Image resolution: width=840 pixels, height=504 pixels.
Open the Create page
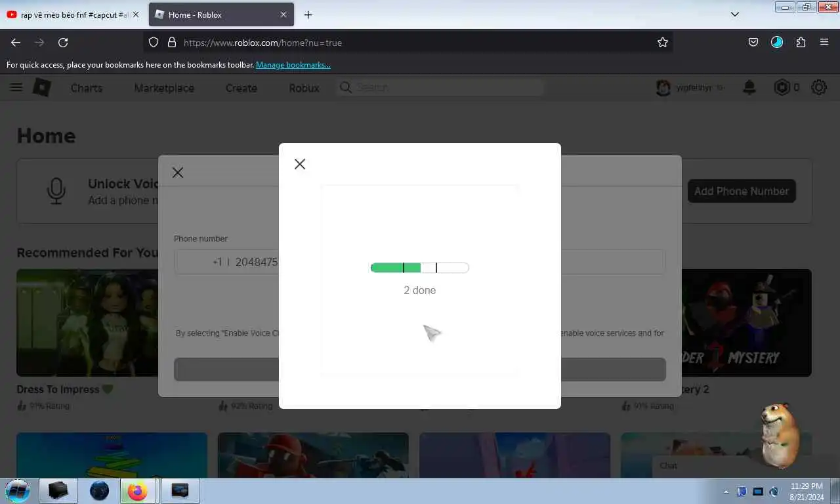click(241, 88)
